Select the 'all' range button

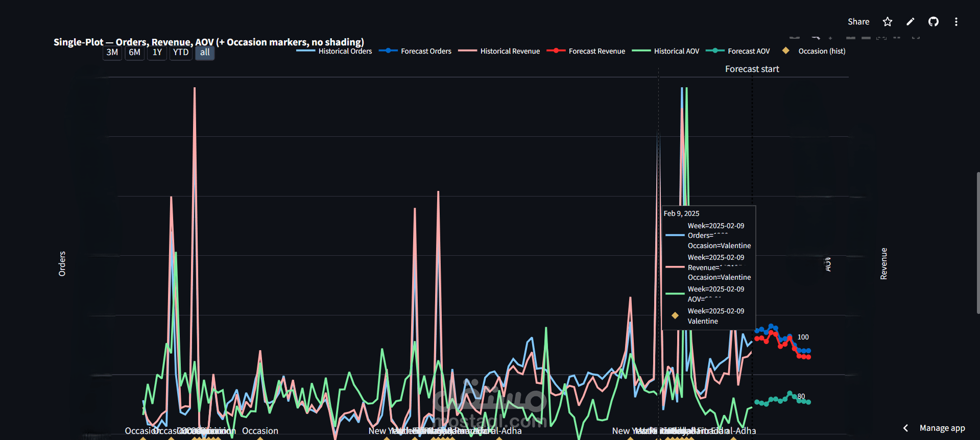point(205,53)
